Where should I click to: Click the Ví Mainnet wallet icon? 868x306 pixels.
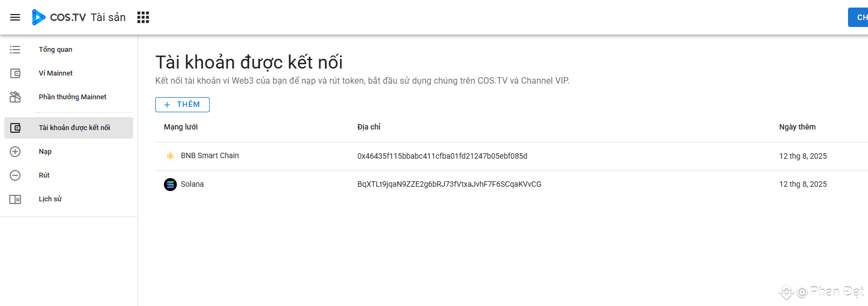click(x=15, y=73)
